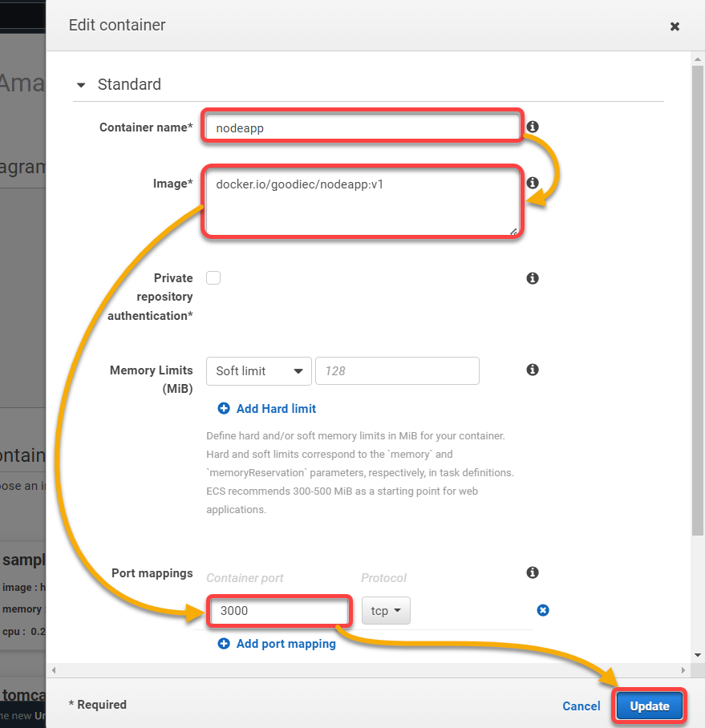This screenshot has height=728, width=705.
Task: Click the Add Hard limit plus icon
Action: 224,408
